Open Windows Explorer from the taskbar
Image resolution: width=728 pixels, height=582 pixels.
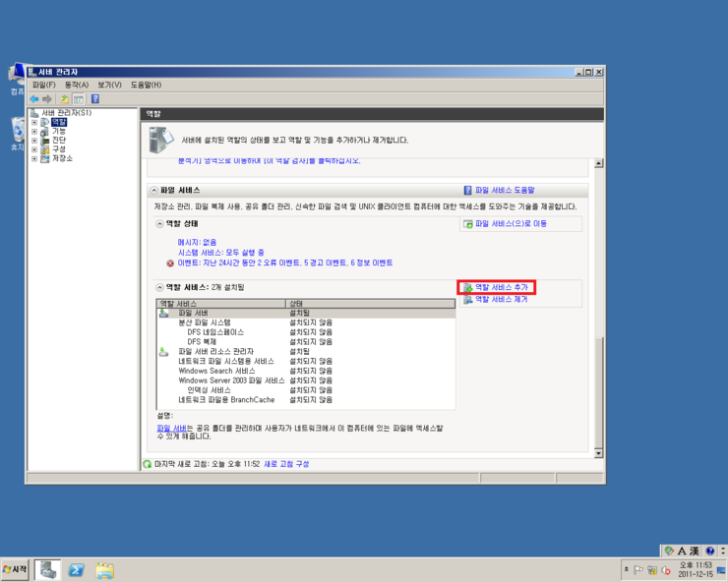(x=105, y=570)
